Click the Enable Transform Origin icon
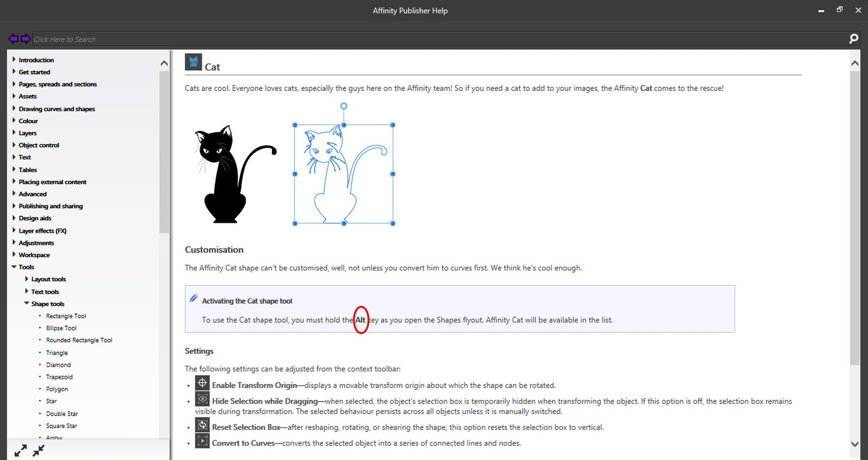Viewport: 868px width, 460px height. pyautogui.click(x=202, y=383)
